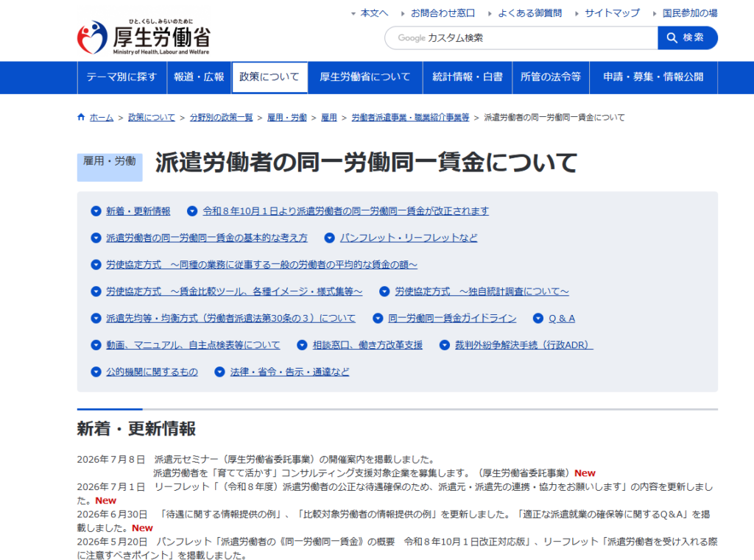
Task: Click 2026年６月30日 news date
Action: (x=112, y=514)
